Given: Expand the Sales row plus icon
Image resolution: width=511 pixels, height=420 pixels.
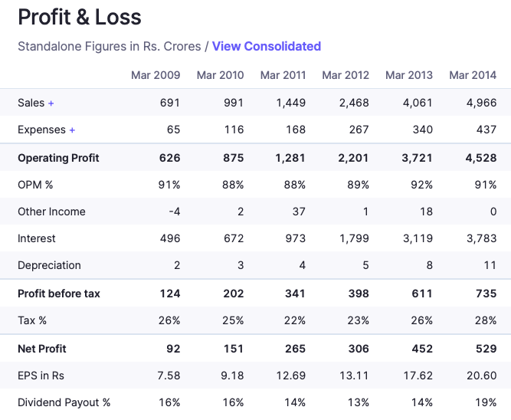Looking at the screenshot, I should click(x=51, y=103).
